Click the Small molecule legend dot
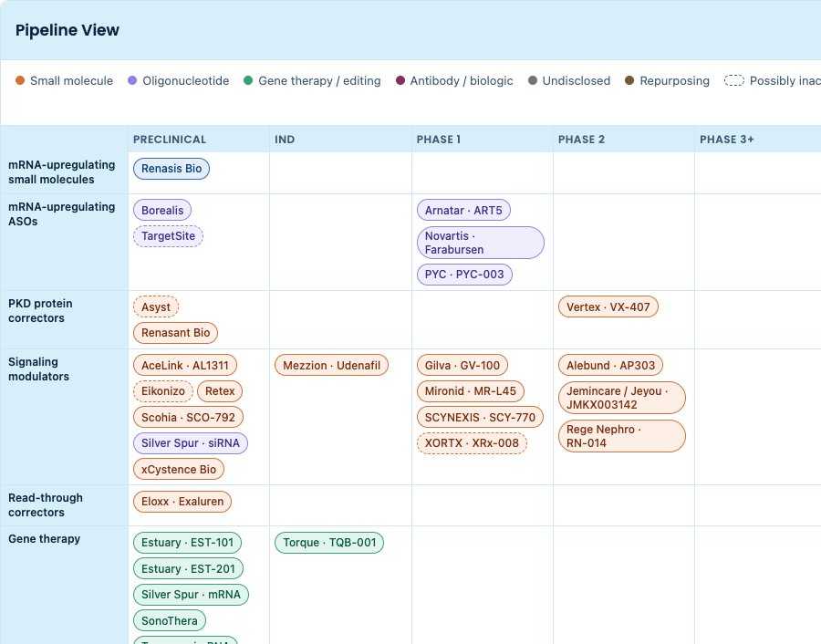Viewport: 821px width, 644px height. tap(20, 80)
